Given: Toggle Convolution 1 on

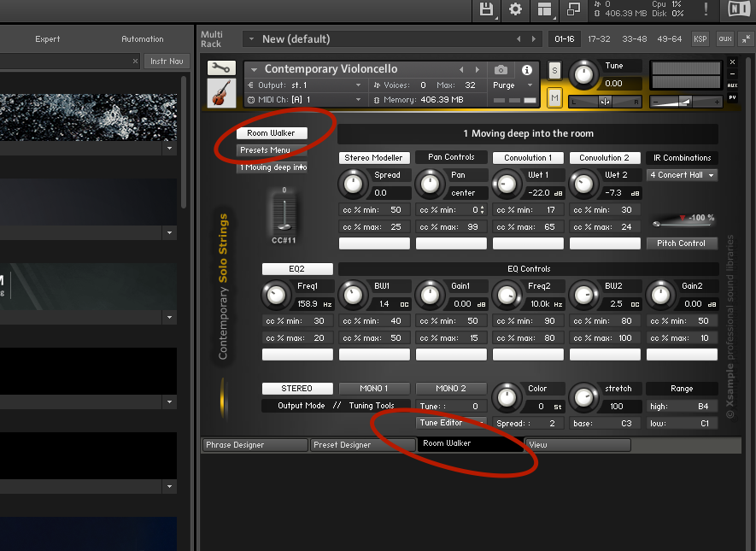Looking at the screenshot, I should [x=528, y=158].
